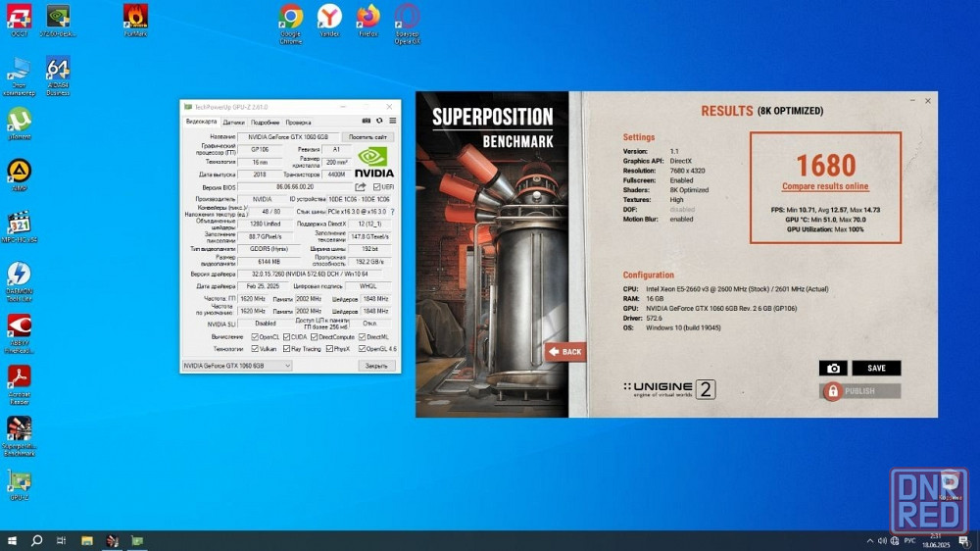Open the Windows Start menu

(x=11, y=541)
